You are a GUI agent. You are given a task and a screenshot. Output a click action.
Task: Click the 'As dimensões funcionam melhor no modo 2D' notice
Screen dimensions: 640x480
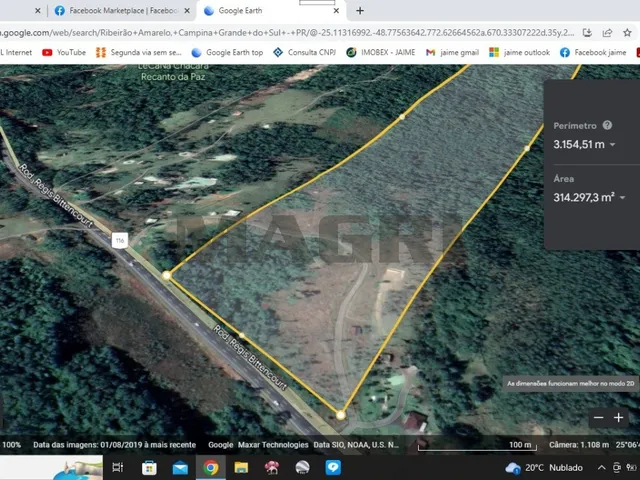click(x=571, y=384)
